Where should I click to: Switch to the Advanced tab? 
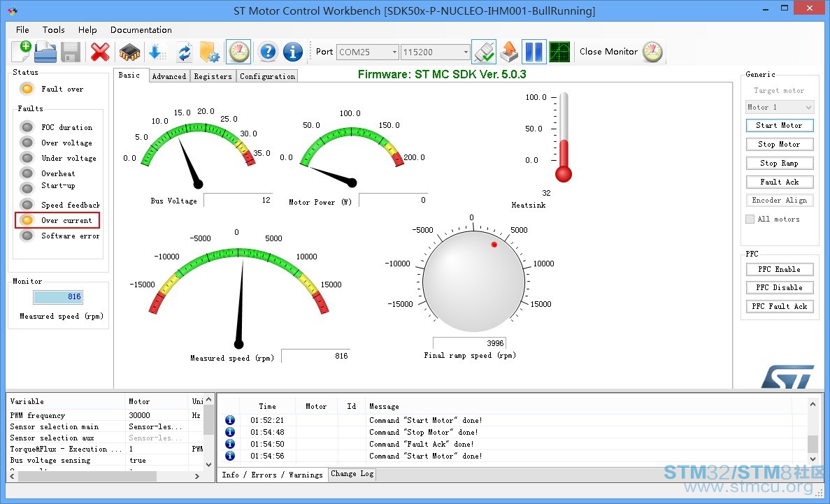[x=169, y=76]
